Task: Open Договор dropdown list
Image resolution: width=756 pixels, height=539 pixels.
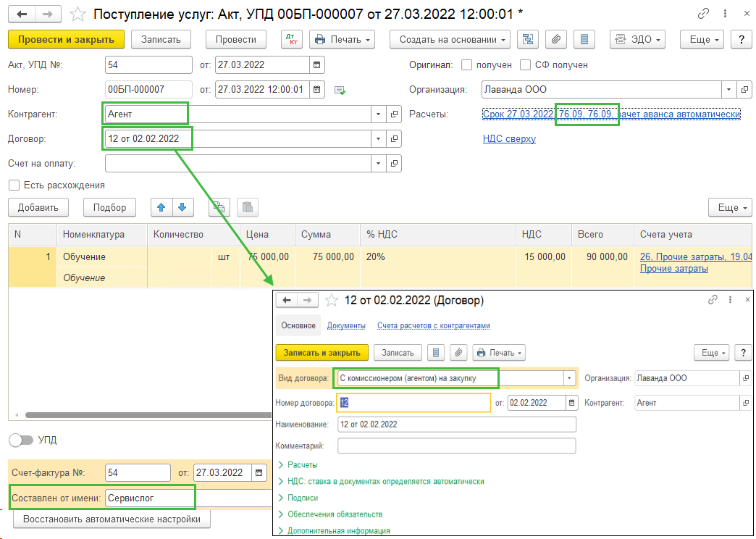Action: pos(378,139)
